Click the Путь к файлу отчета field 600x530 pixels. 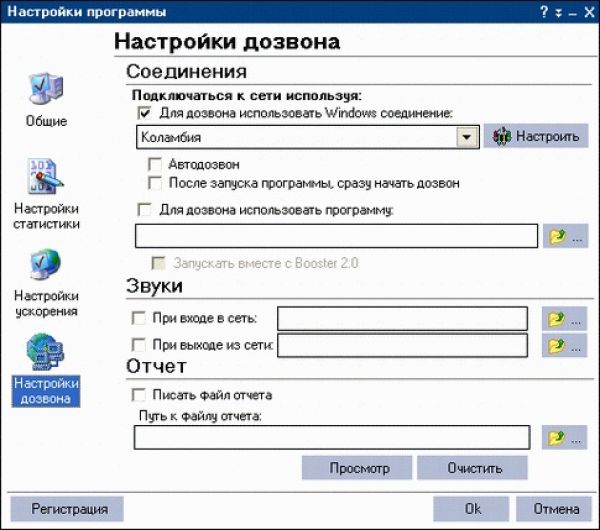332,437
